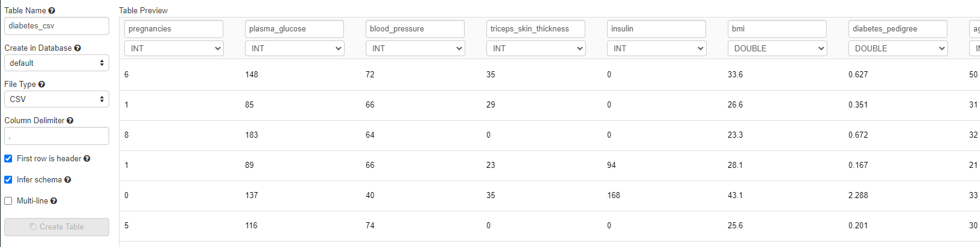Screen dimensions: 980x247
Task: Click the Create Table button
Action: point(57,227)
